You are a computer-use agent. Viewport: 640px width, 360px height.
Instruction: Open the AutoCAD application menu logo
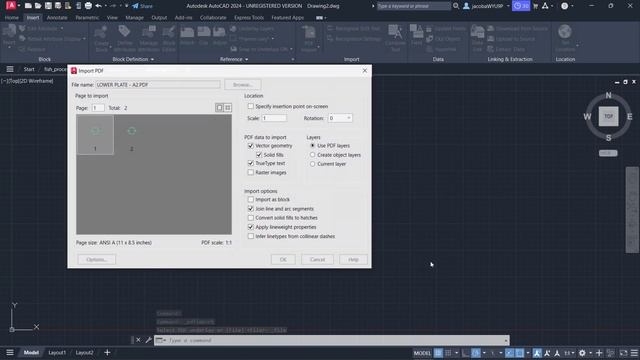click(x=11, y=6)
